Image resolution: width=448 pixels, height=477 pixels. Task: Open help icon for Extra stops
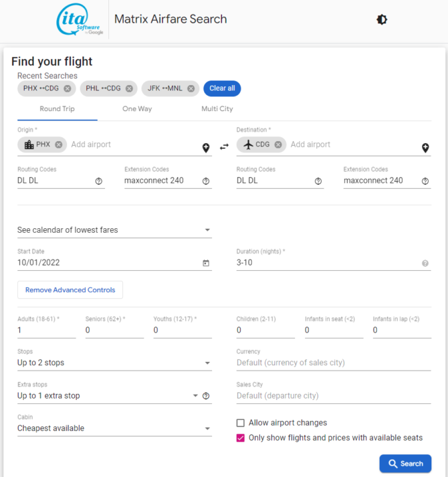click(206, 396)
